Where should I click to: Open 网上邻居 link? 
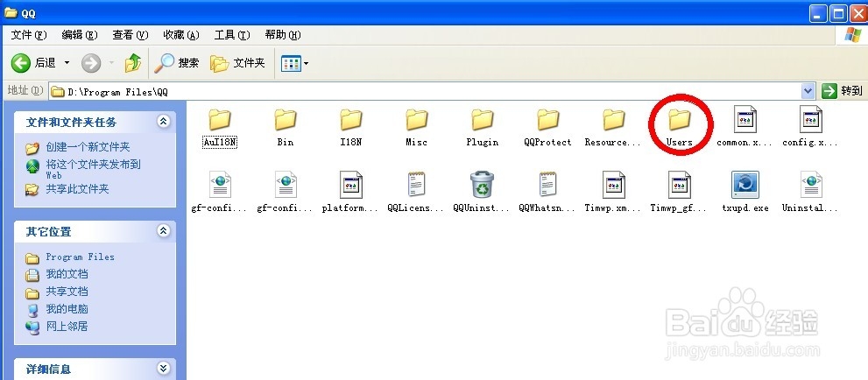[67, 327]
